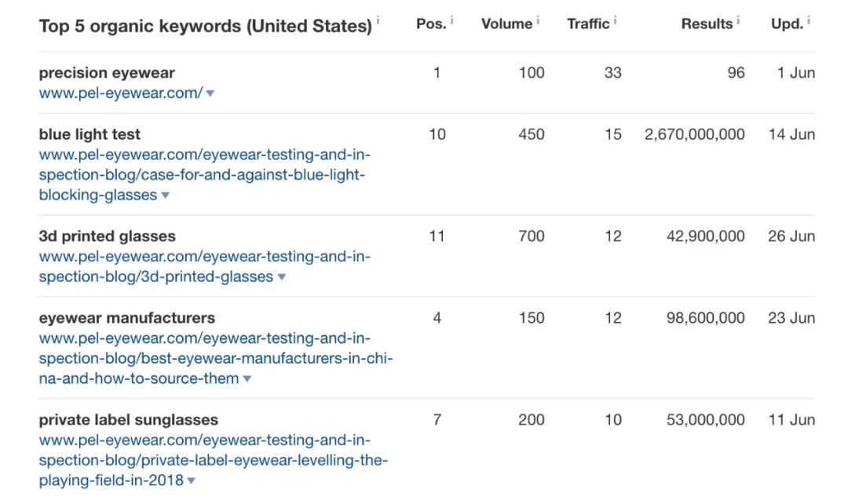Open dropdown arrow after blue-light-blocking-glasses URL

pyautogui.click(x=165, y=195)
